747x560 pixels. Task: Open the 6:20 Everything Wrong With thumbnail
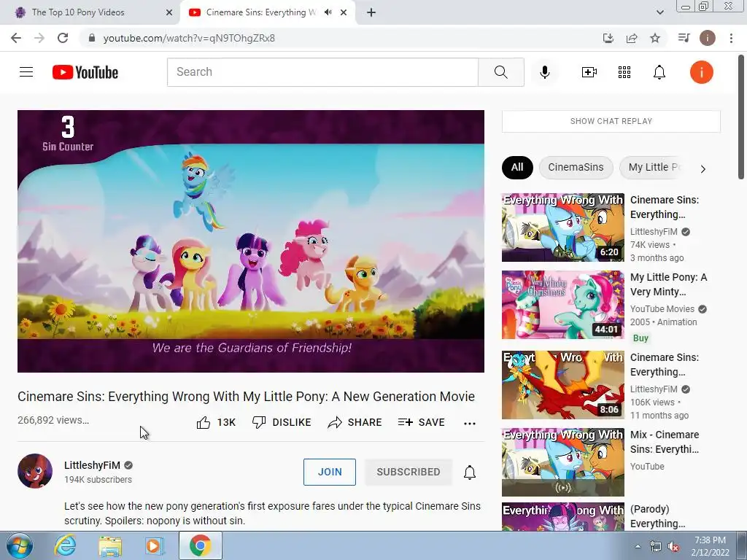[562, 227]
